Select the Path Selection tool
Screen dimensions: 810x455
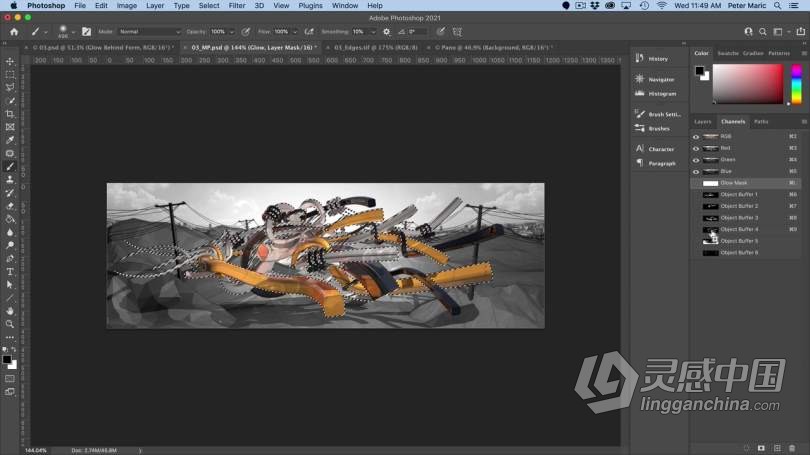click(10, 285)
